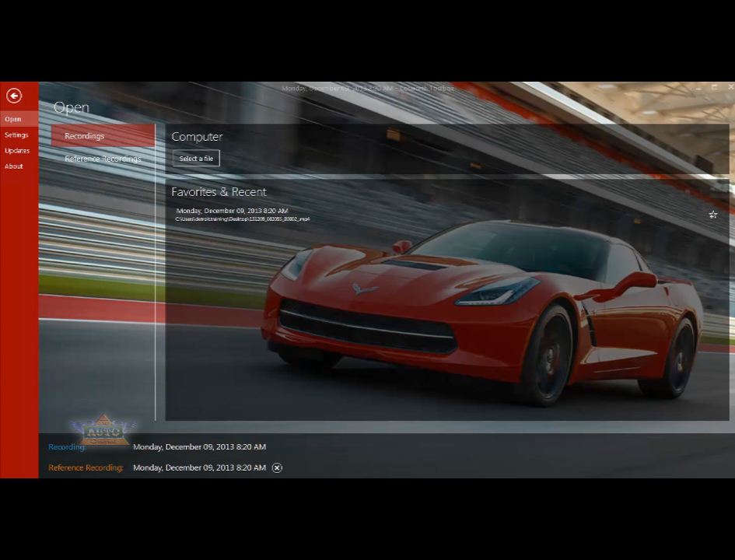The image size is (735, 560).
Task: Maximize the toolbox window
Action: (x=713, y=88)
